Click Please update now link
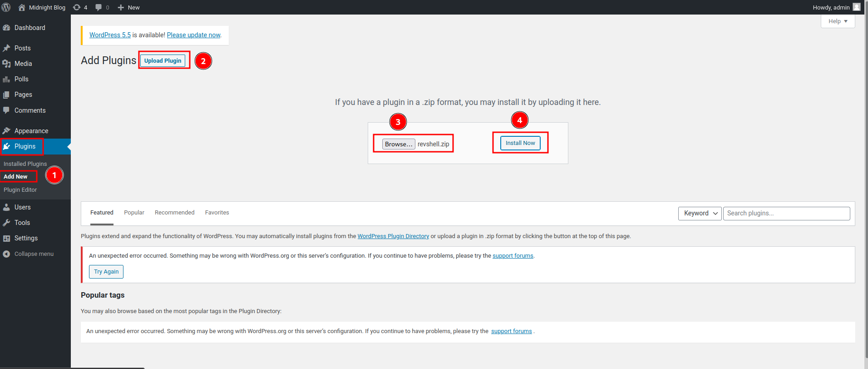The image size is (868, 369). pos(193,35)
